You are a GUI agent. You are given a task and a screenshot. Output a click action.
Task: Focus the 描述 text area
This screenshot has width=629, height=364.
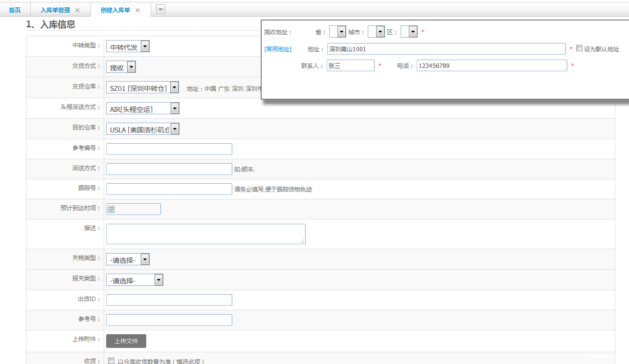pos(205,234)
